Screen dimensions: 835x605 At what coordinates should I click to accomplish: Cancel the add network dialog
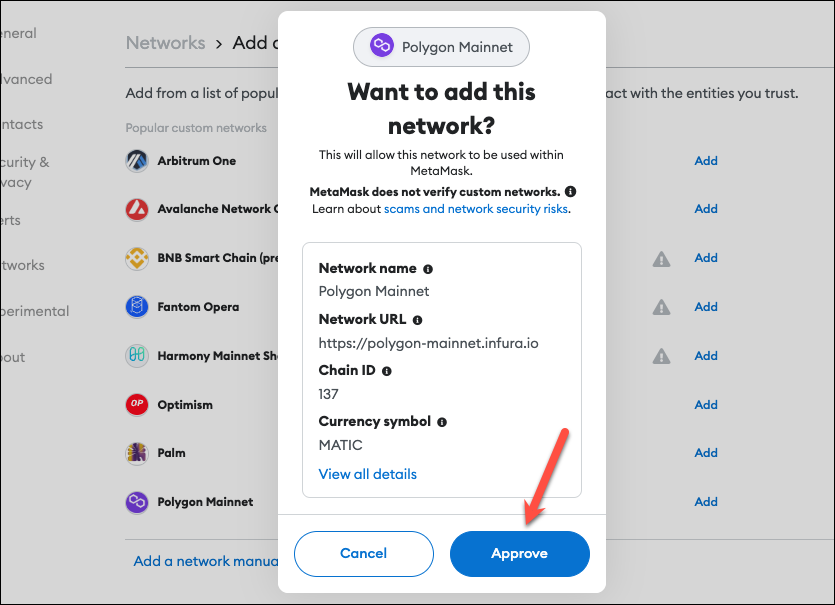(x=364, y=553)
